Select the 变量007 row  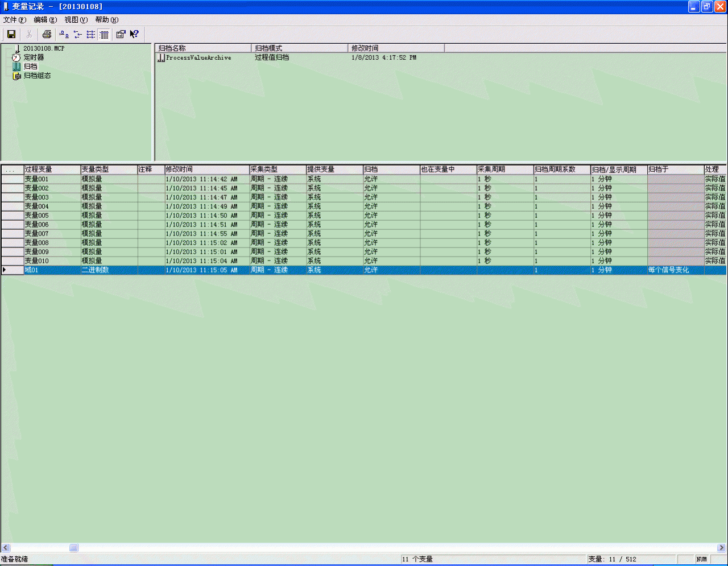[363, 233]
